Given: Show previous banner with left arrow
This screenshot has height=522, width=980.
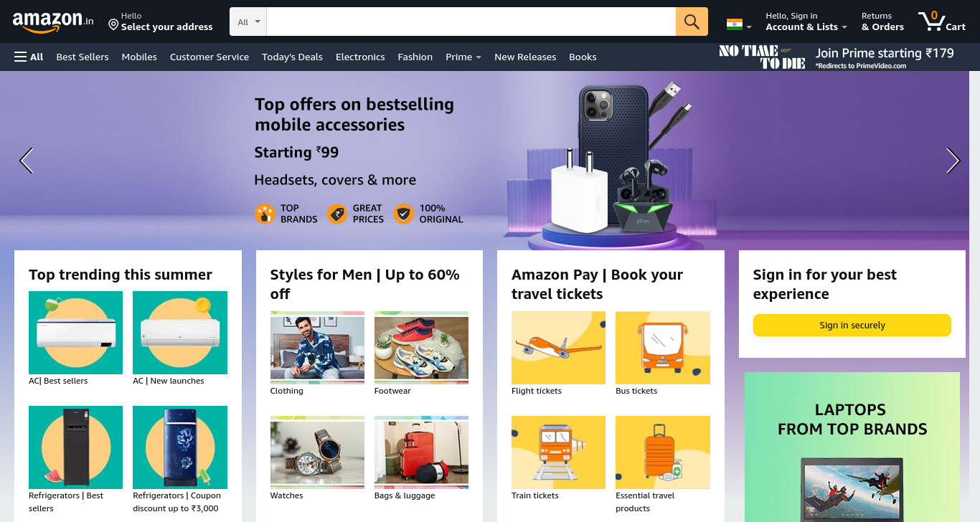Looking at the screenshot, I should (27, 161).
